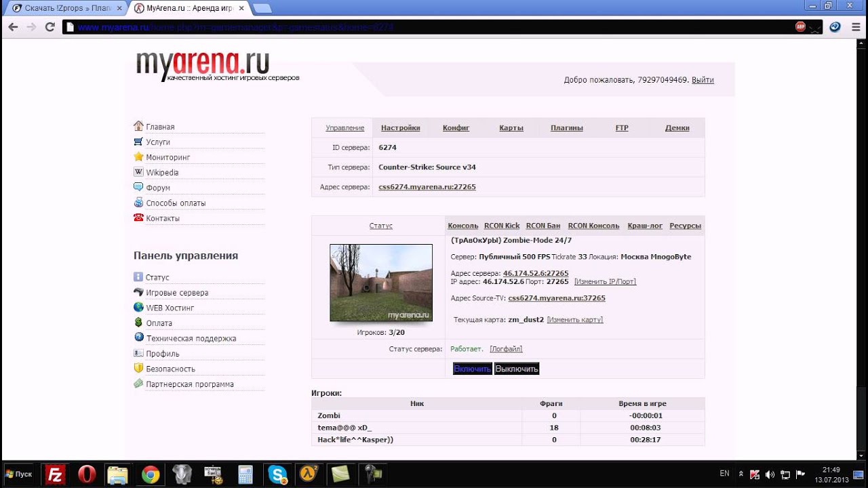Open the Главная home link
This screenshot has height=488, width=868.
160,127
